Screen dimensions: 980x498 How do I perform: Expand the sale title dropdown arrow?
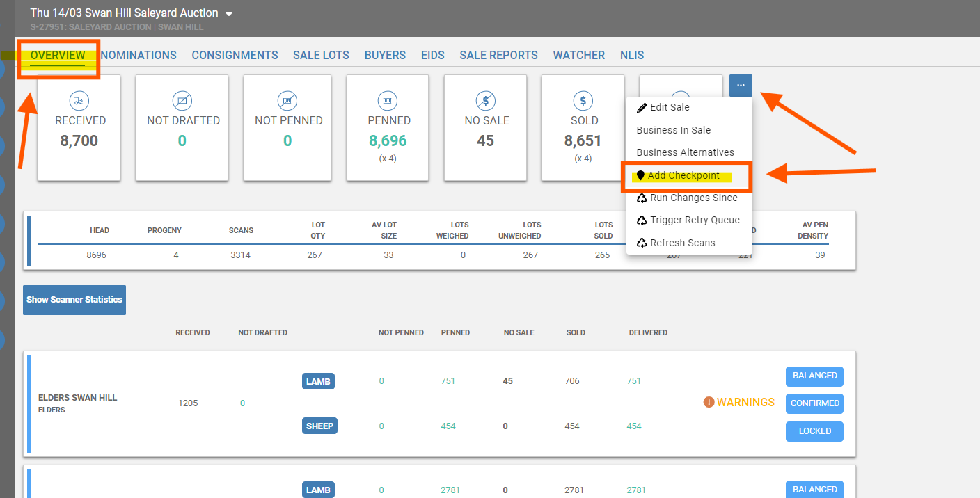point(229,14)
